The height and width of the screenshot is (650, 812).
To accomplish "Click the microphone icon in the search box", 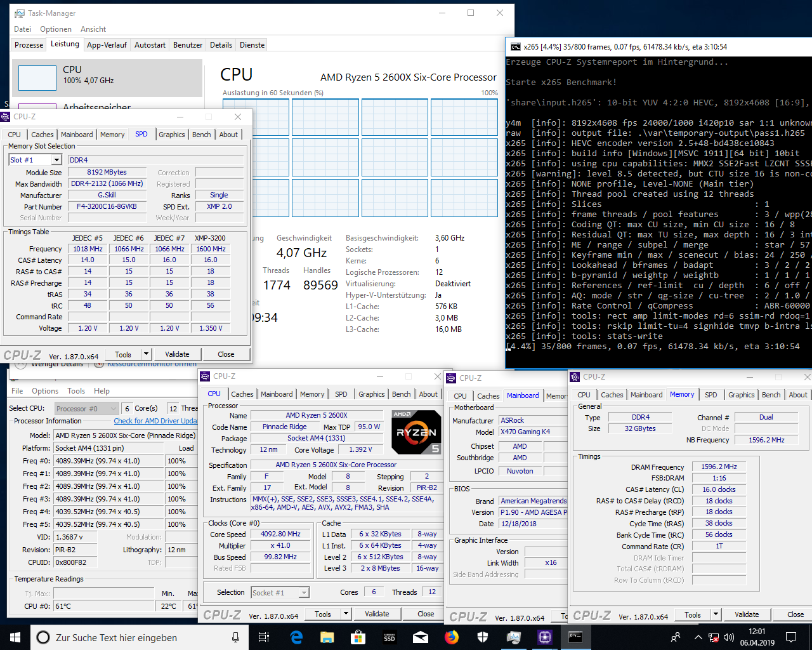I will pos(236,637).
